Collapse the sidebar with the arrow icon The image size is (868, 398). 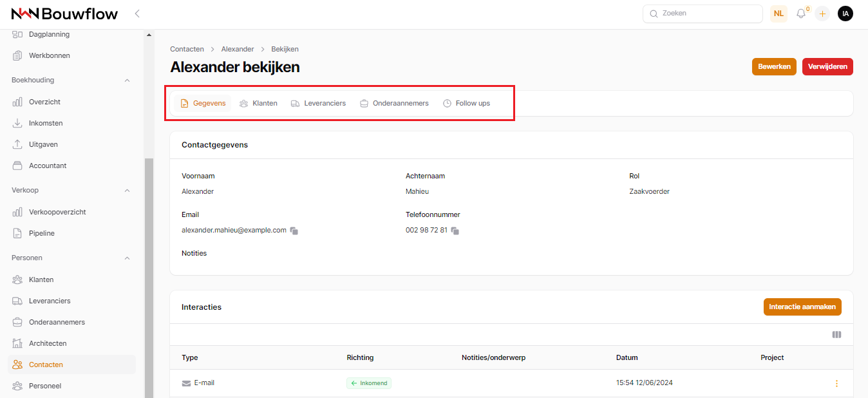(137, 14)
